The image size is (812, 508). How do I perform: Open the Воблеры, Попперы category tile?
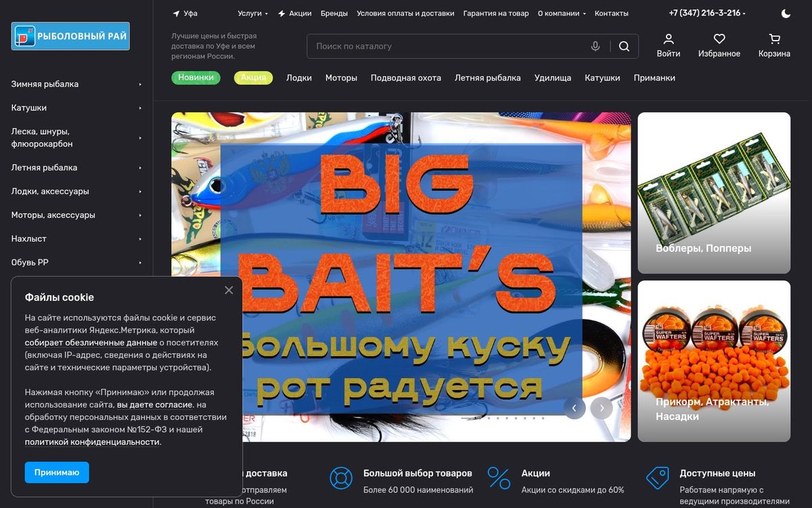click(714, 193)
